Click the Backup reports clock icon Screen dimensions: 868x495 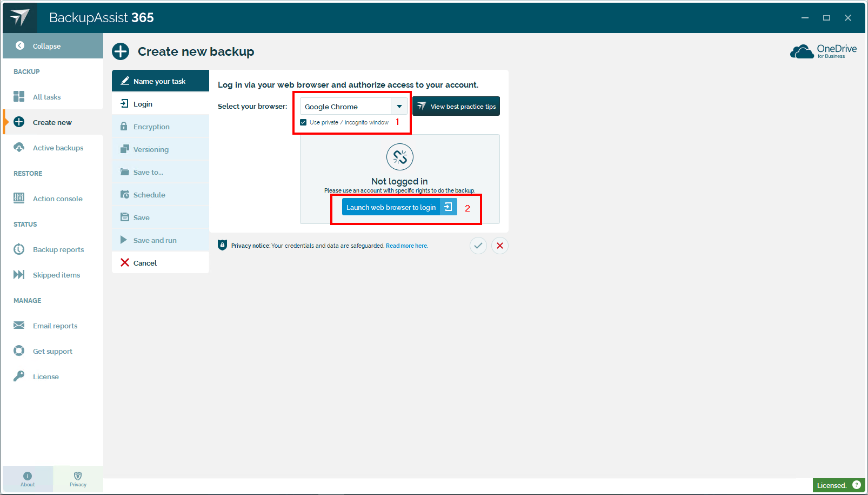19,249
